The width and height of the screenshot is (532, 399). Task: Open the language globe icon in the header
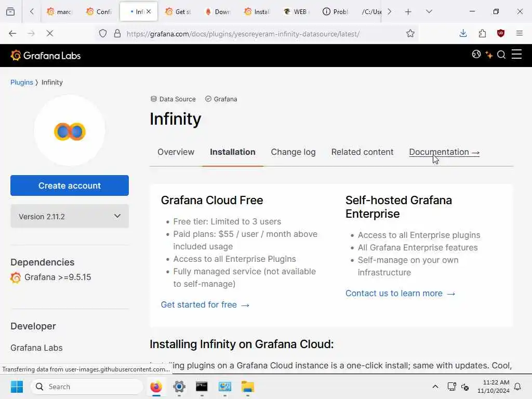pyautogui.click(x=476, y=54)
